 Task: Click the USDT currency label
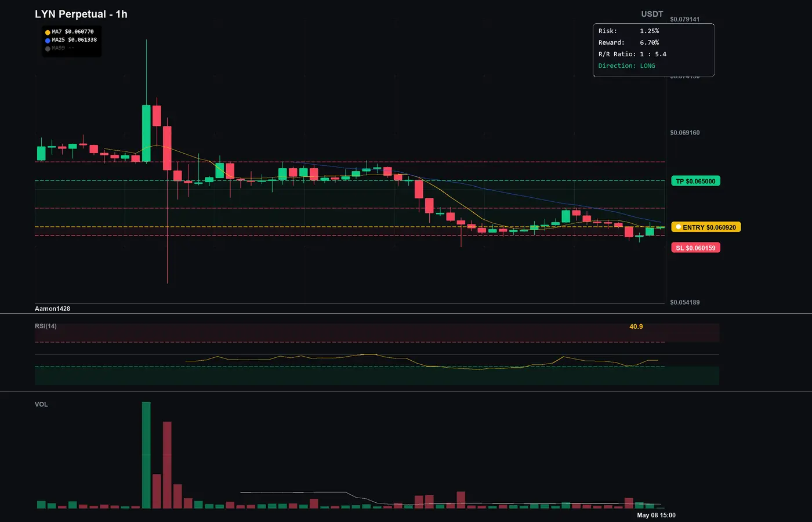pos(652,14)
